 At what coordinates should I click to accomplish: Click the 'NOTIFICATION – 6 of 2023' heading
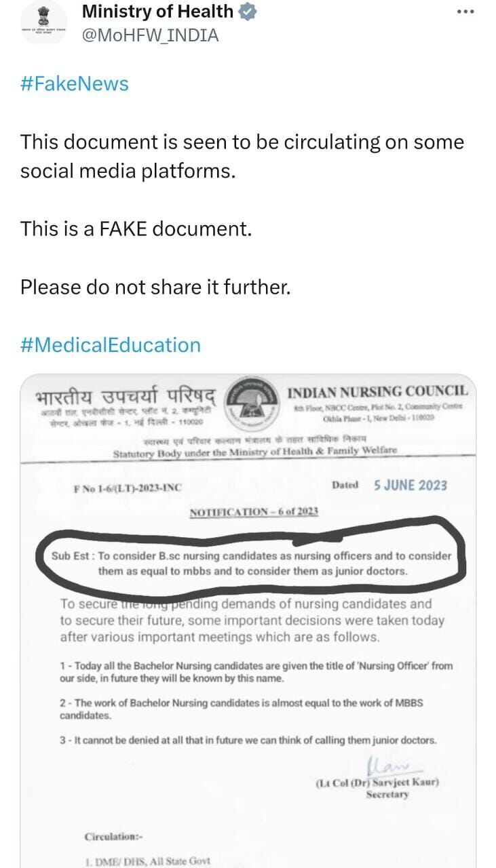[x=254, y=511]
